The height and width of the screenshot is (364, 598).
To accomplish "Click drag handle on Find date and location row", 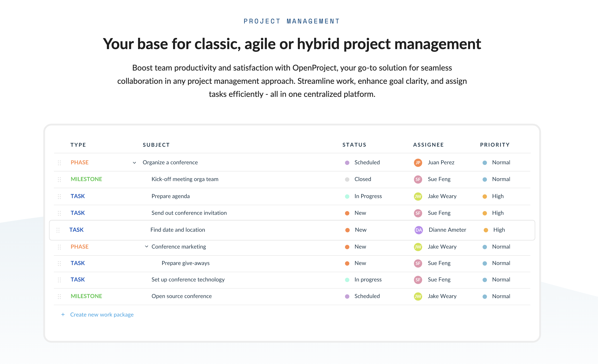I will (x=58, y=230).
